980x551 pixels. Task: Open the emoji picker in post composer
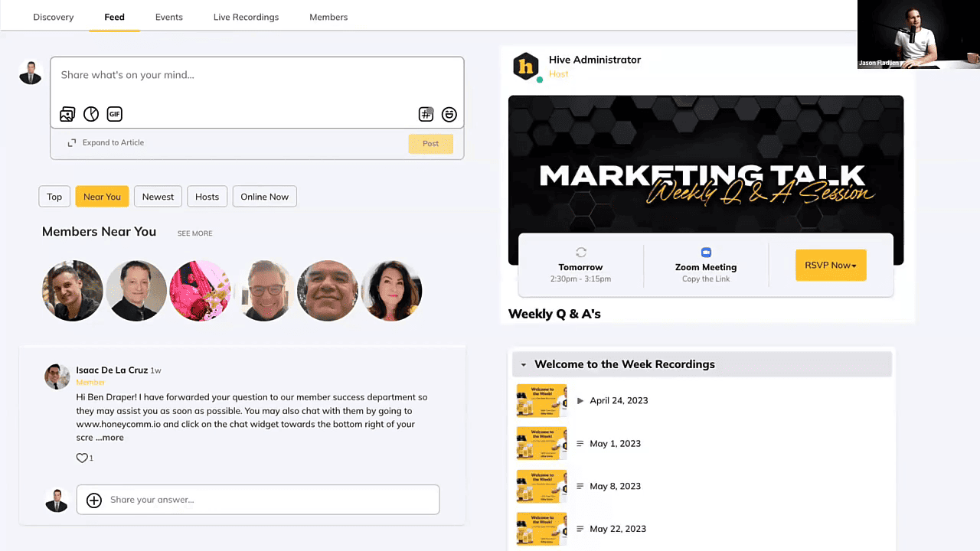449,114
